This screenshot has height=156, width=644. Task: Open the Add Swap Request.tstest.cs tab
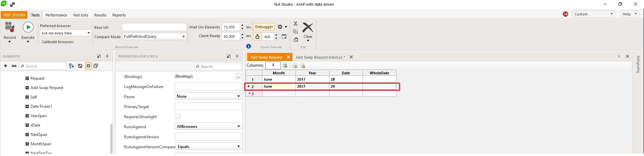pyautogui.click(x=320, y=57)
